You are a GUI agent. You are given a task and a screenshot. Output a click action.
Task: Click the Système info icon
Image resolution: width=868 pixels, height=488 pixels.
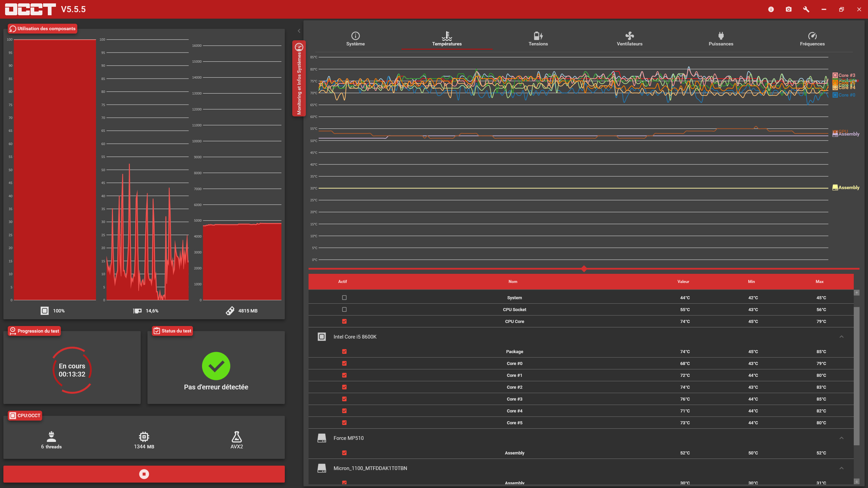pyautogui.click(x=355, y=36)
